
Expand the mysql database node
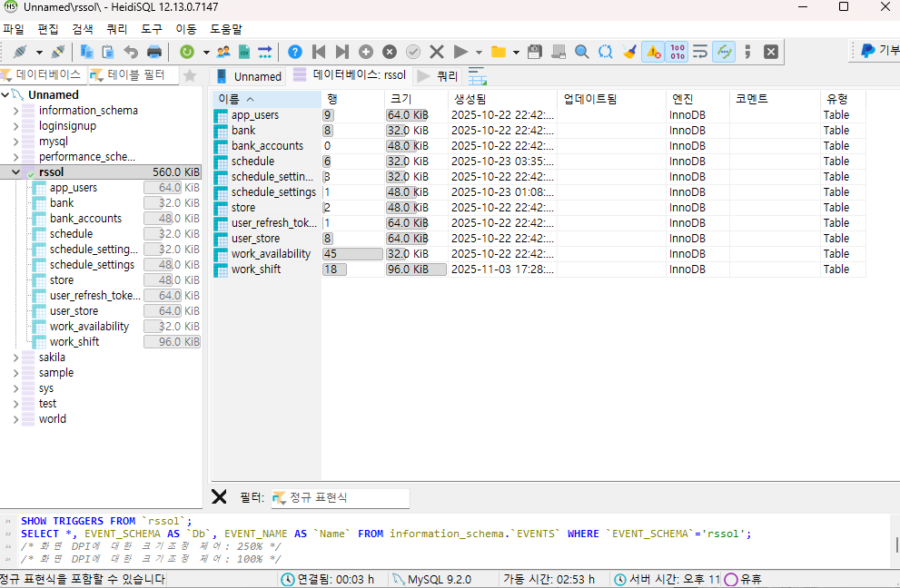[16, 142]
